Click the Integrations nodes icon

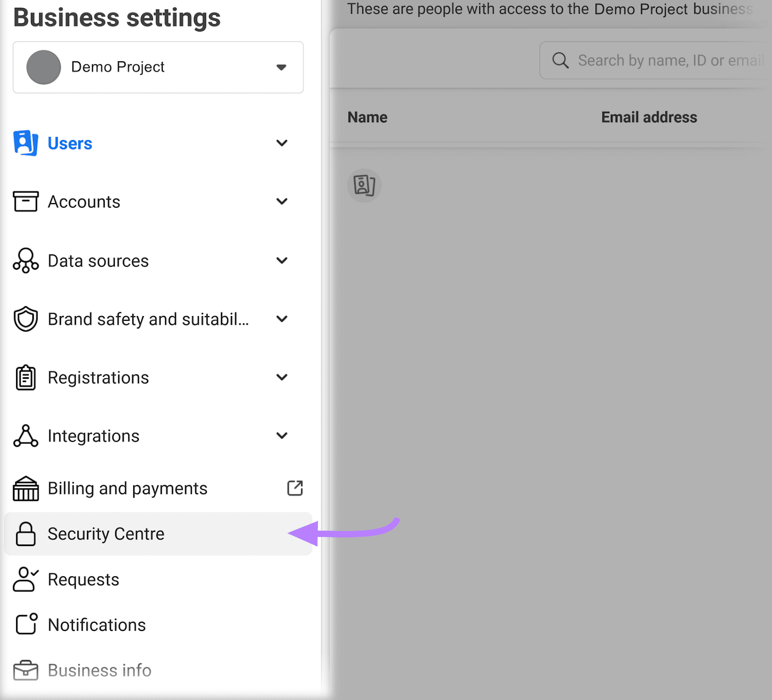click(25, 436)
